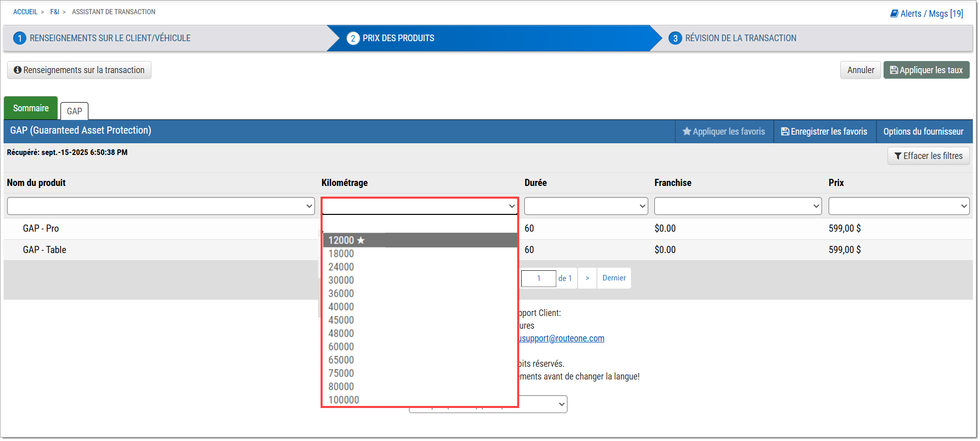Go to step 1 Renseignements sur le client/véhicule
Image resolution: width=980 pixels, height=441 pixels.
[x=110, y=38]
